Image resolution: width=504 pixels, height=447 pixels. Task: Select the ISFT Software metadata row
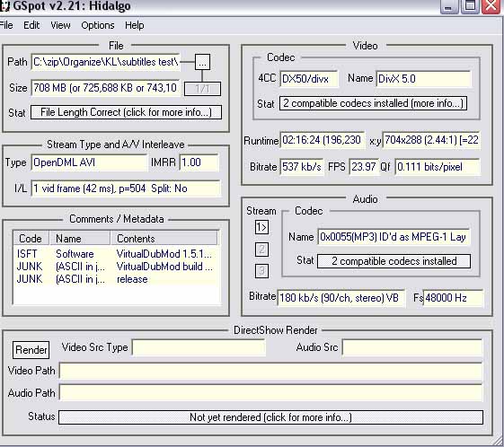(x=116, y=254)
